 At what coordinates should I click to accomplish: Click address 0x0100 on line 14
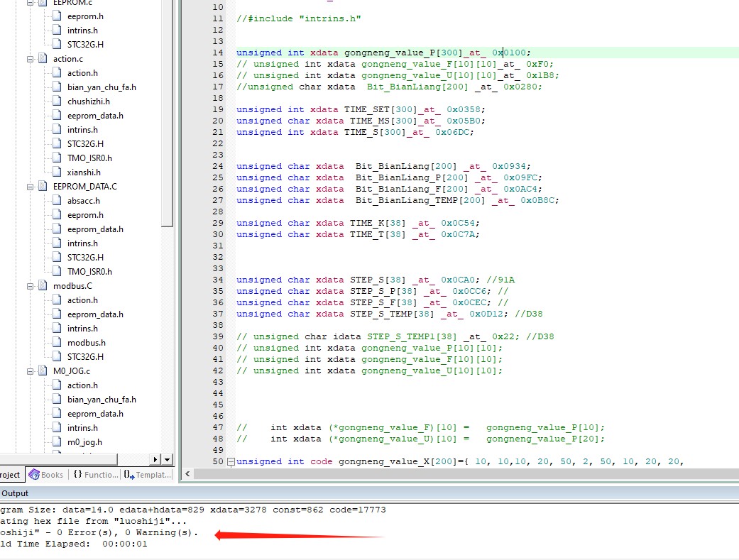pos(510,53)
